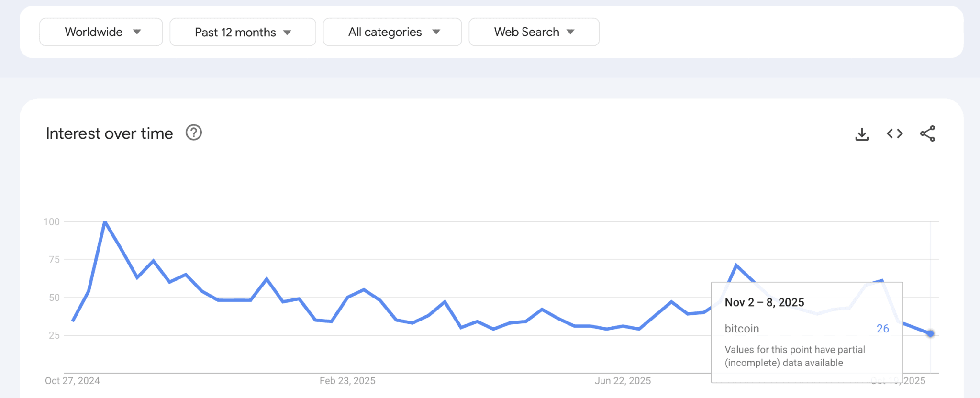Click the share chart icon
Viewport: 980px width, 398px height.
pos(927,133)
